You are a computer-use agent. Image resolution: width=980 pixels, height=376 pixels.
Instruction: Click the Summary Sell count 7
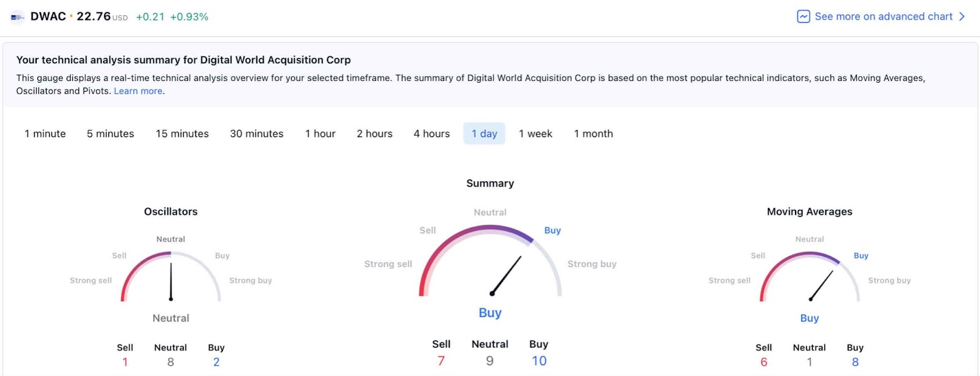point(441,361)
